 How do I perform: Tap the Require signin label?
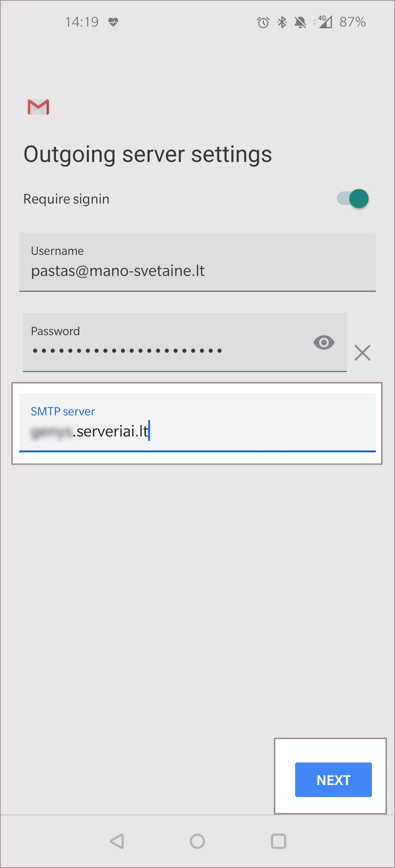pos(66,199)
